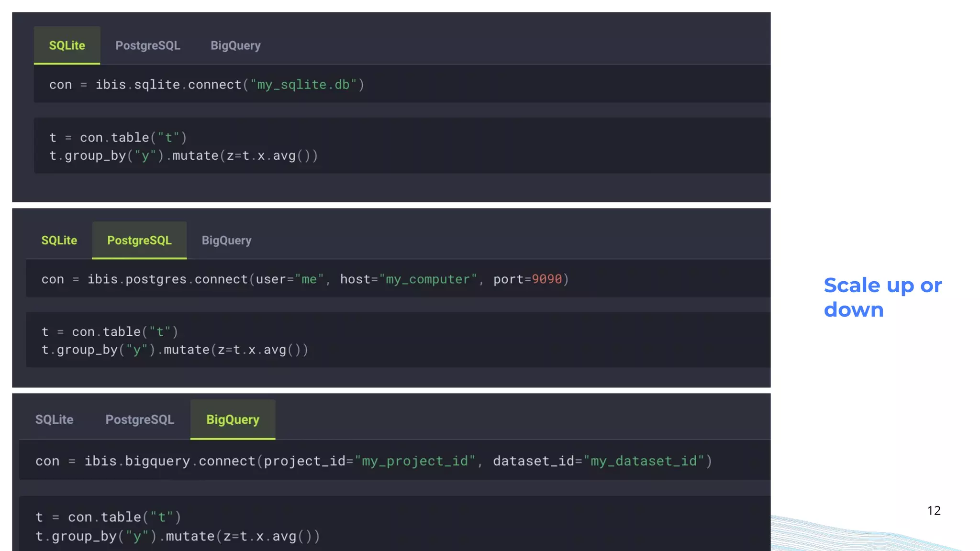Click the "my_dataset_id" string
This screenshot has height=551, width=980.
644,462
